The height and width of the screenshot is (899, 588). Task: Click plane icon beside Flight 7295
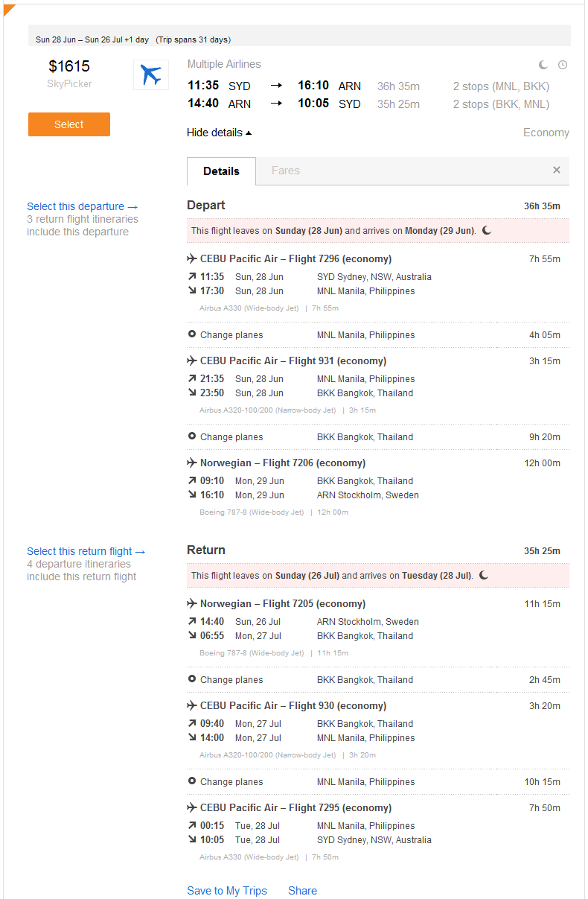click(x=192, y=807)
